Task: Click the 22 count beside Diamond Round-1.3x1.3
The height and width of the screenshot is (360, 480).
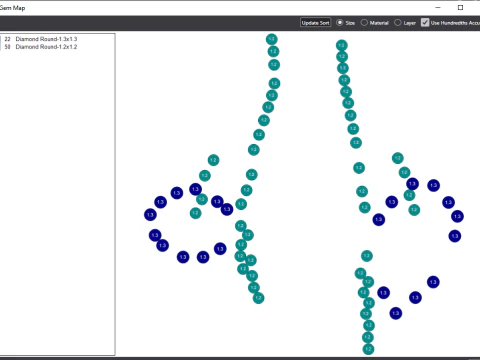Action: click(7, 39)
